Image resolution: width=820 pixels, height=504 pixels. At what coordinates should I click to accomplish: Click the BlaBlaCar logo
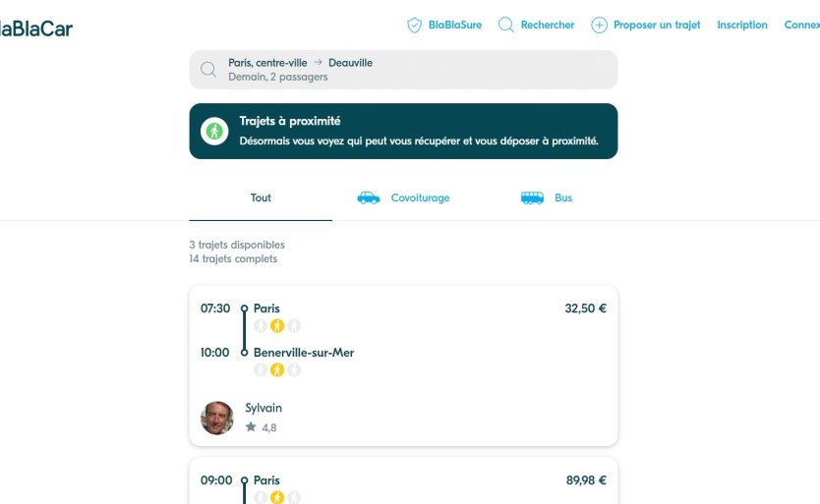34,28
